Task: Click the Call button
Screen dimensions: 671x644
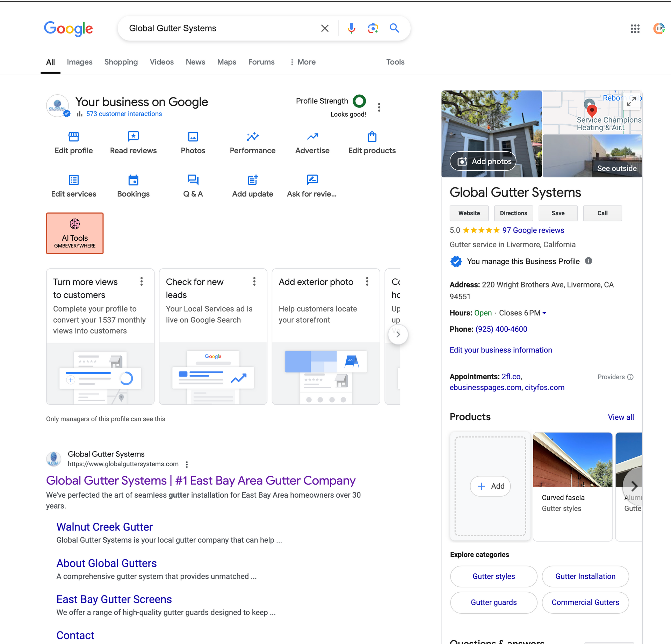Action: 603,213
